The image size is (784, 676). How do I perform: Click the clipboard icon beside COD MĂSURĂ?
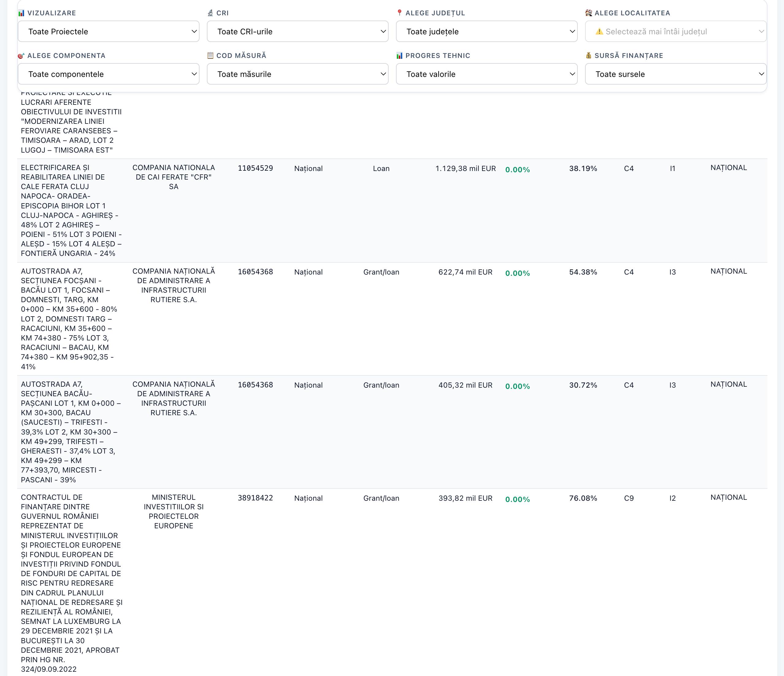[x=210, y=55]
